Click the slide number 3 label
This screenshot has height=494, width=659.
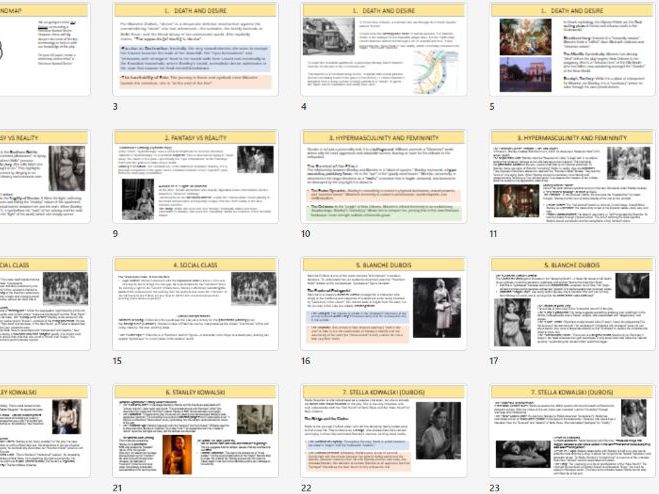[x=116, y=106]
